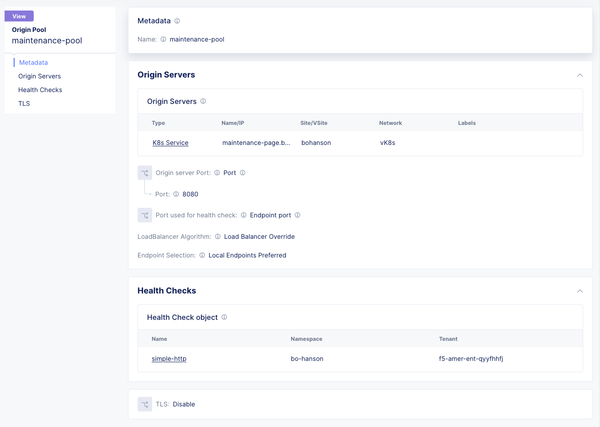The height and width of the screenshot is (427, 600).
Task: Click the branch icon beside Origin server Port
Action: tap(144, 173)
